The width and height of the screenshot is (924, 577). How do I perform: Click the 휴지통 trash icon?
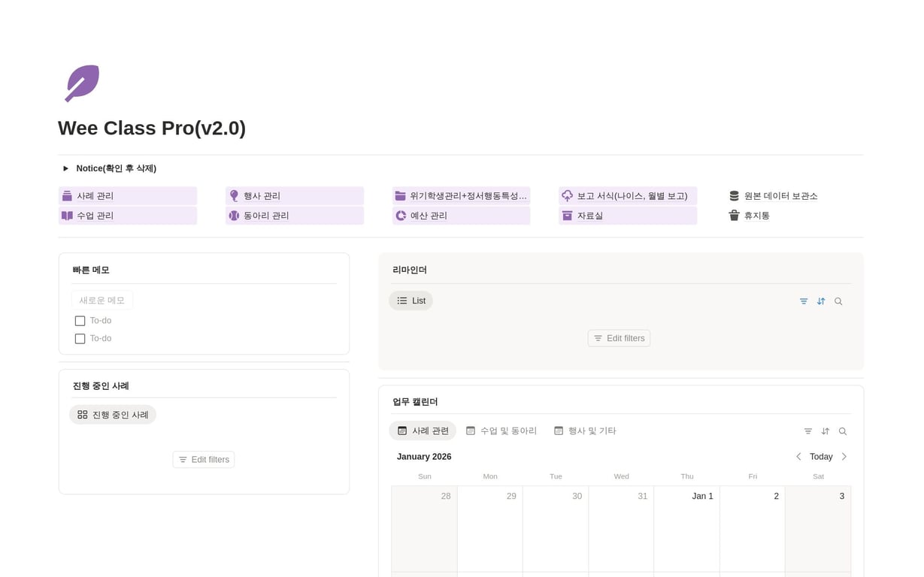point(734,216)
